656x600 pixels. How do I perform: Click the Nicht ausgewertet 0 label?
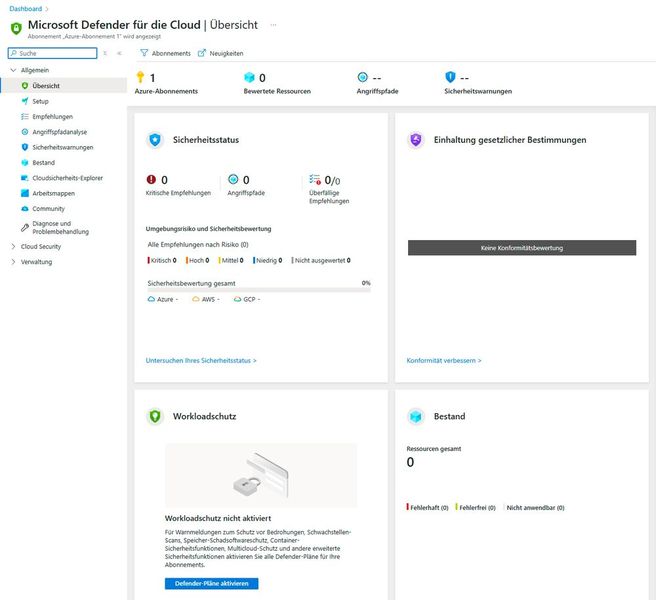tap(321, 260)
